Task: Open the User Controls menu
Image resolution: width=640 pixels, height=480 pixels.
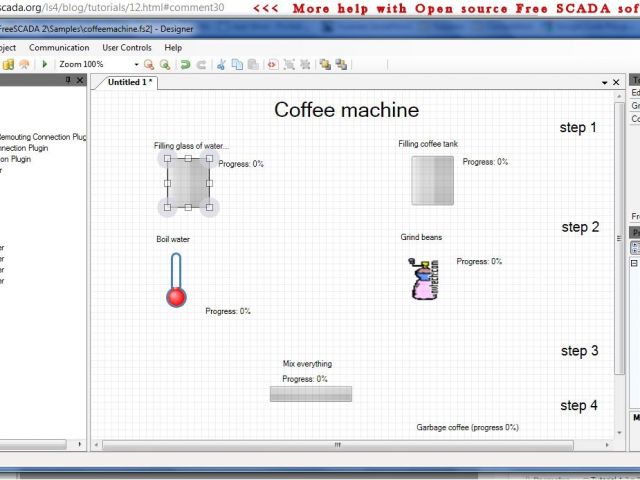Action: (127, 47)
